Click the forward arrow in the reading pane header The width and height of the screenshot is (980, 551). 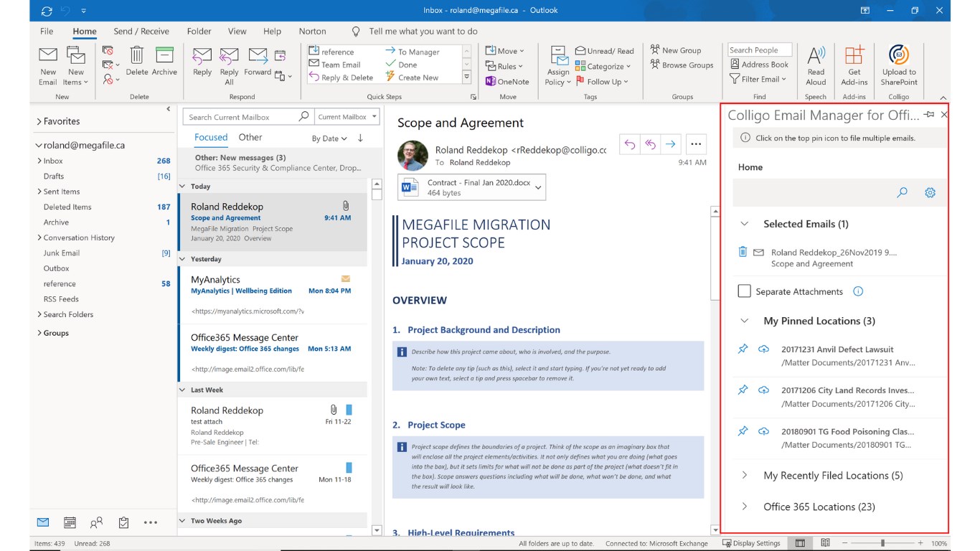(670, 144)
